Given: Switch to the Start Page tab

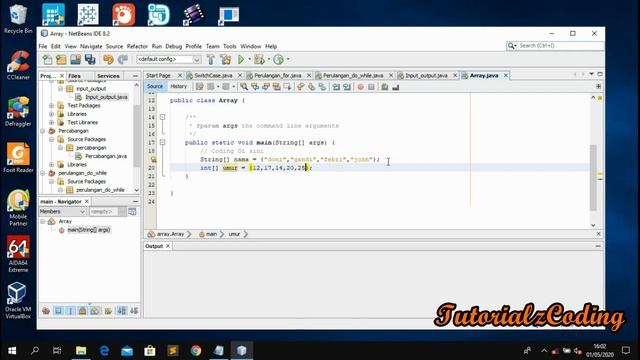Looking at the screenshot, I should click(x=158, y=76).
